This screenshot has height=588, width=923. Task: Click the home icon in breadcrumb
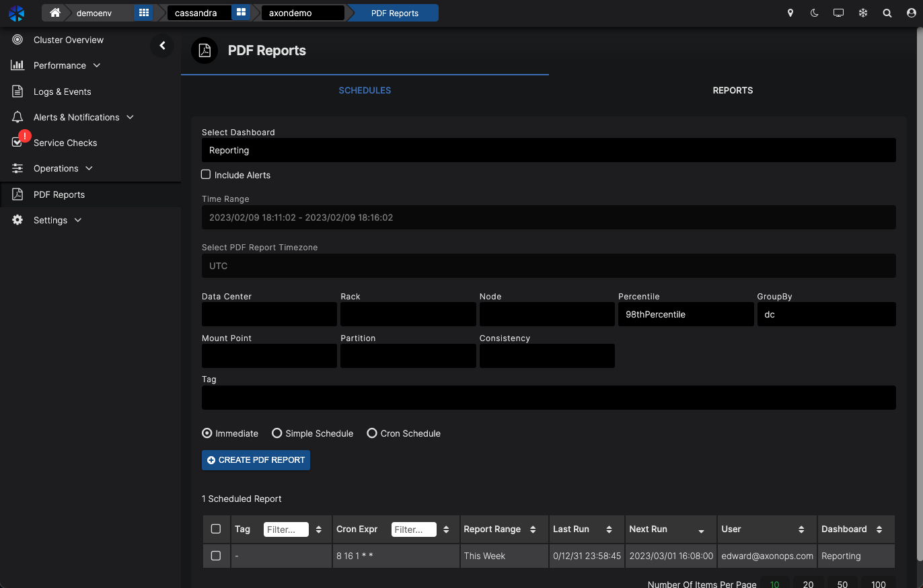coord(55,13)
